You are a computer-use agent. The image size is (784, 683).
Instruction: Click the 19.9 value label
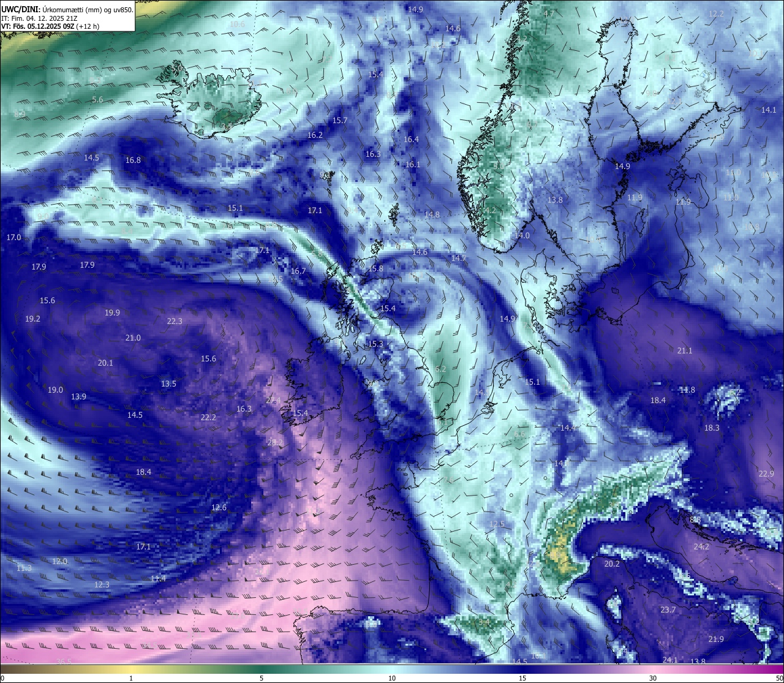pyautogui.click(x=112, y=312)
